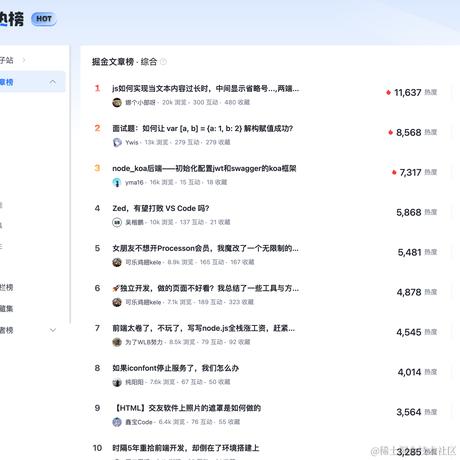Click flame icon beside 8,568 热度
The image size is (460, 460).
[x=390, y=132]
